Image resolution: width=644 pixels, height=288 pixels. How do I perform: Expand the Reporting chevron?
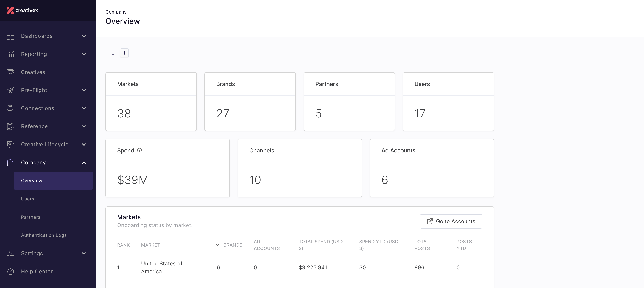84,54
